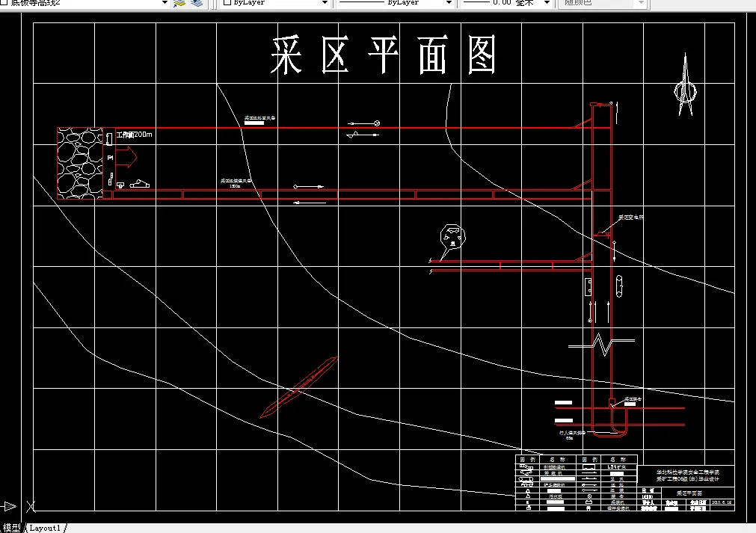Switch to the Layout1 tab
The image size is (756, 533).
[46, 527]
